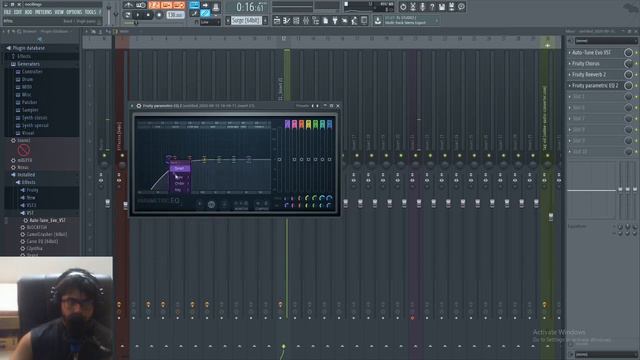
Task: Click the Play button in the transport
Action: pyautogui.click(x=138, y=15)
